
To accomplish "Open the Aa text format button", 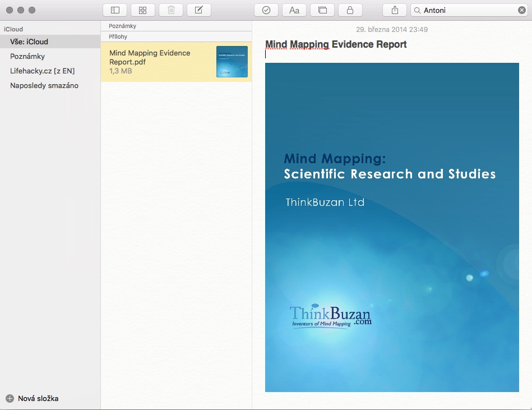I will click(x=294, y=10).
